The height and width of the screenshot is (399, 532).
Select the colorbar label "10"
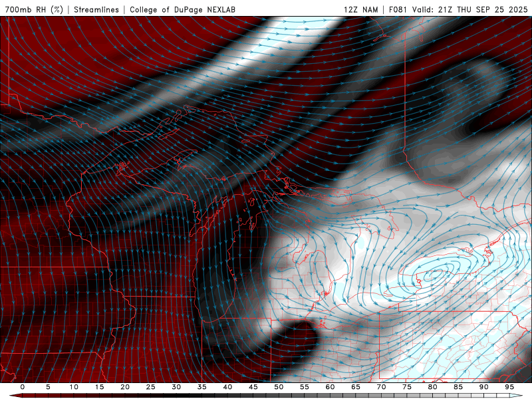[x=74, y=387]
